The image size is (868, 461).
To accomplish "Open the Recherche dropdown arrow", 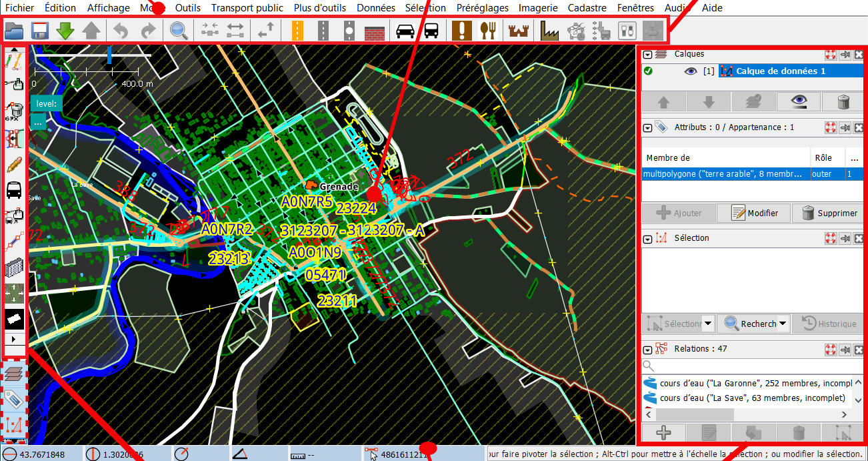I will [x=783, y=324].
